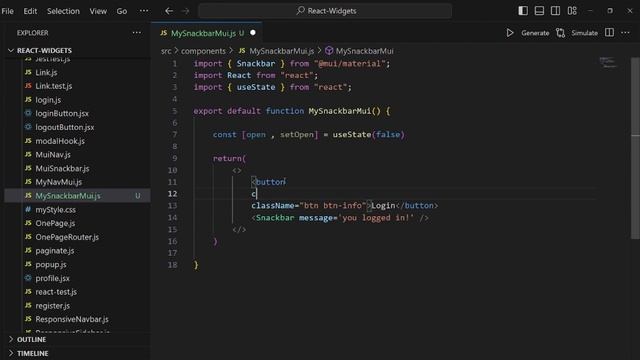Click the unsaved dot on MySnackbarMui.js tab
The height and width of the screenshot is (360, 640).
pyautogui.click(x=253, y=33)
